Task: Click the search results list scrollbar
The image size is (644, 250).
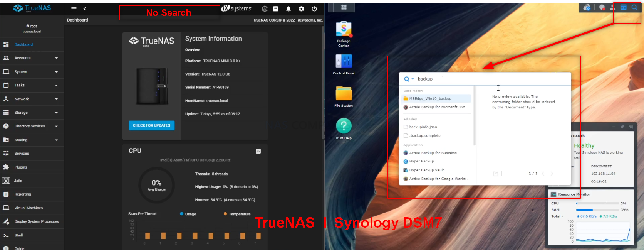Action: (475, 116)
